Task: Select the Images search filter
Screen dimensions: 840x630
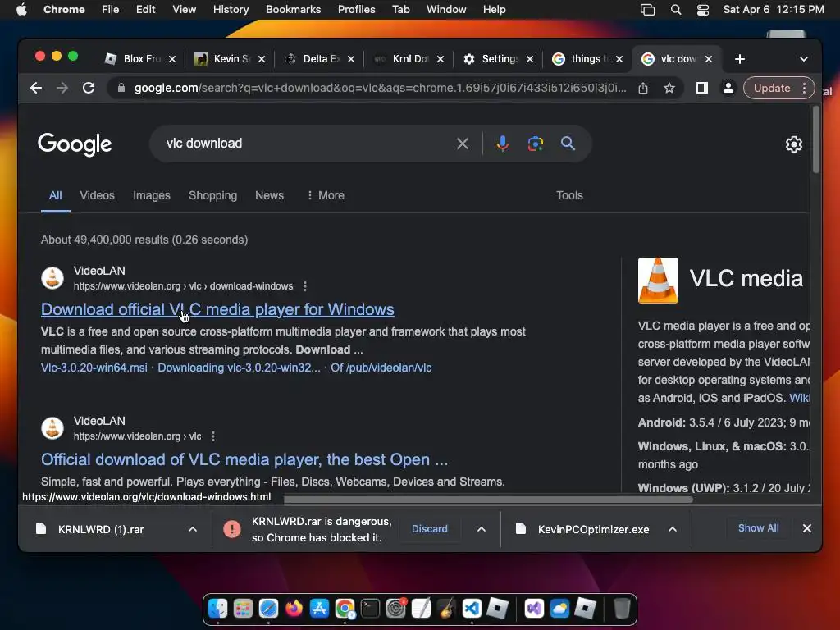Action: click(152, 195)
